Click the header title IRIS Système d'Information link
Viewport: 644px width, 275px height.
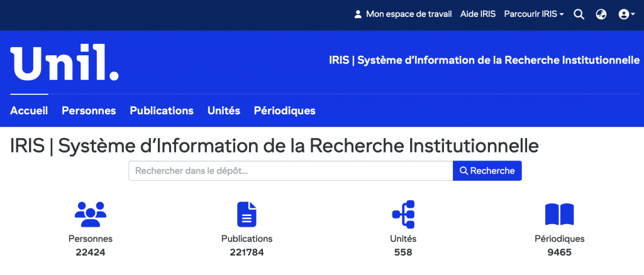pos(484,60)
